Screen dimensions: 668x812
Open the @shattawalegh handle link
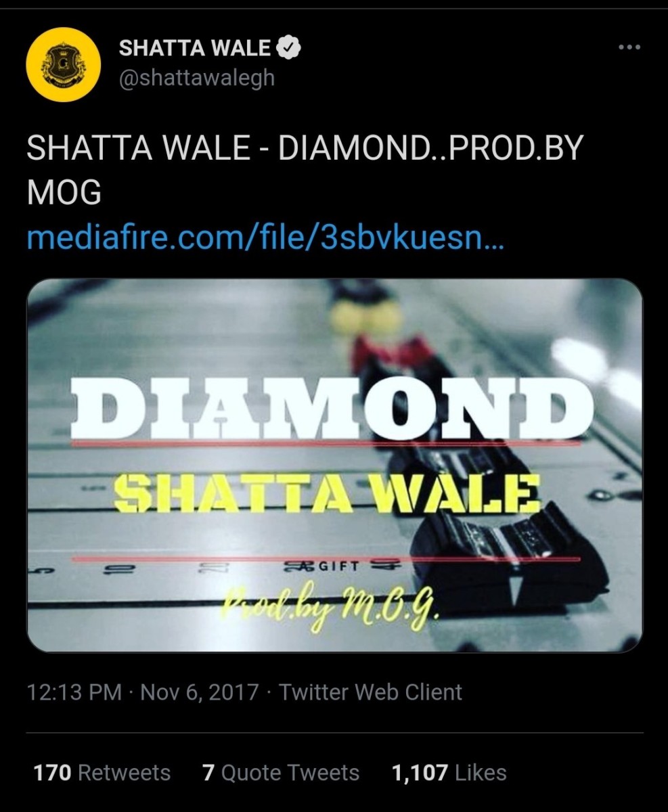(197, 78)
